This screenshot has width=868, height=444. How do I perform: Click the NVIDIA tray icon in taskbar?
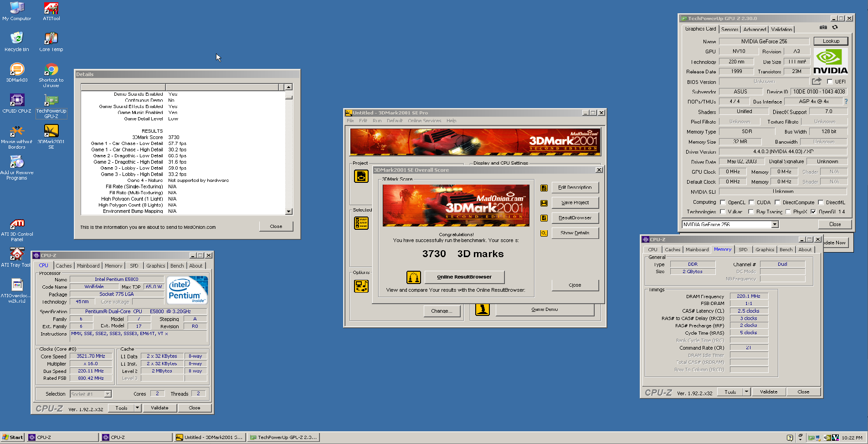827,438
